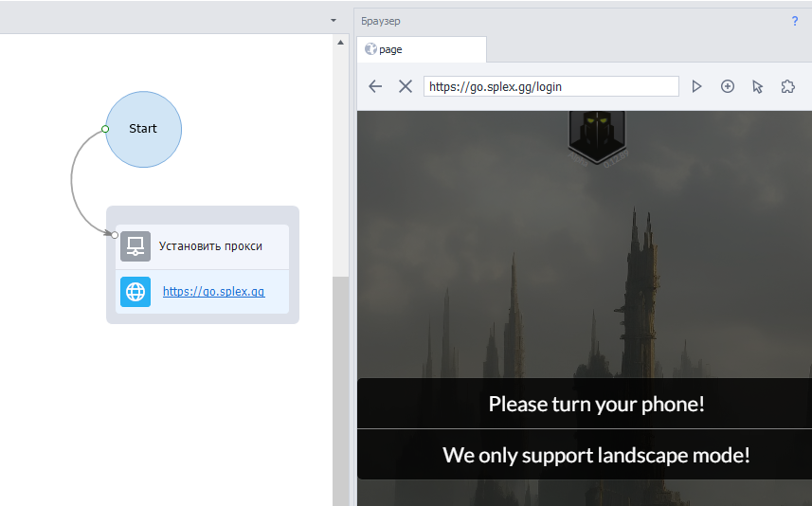Select the 'Установить прокси' action
The image size is (812, 506).
coord(202,246)
